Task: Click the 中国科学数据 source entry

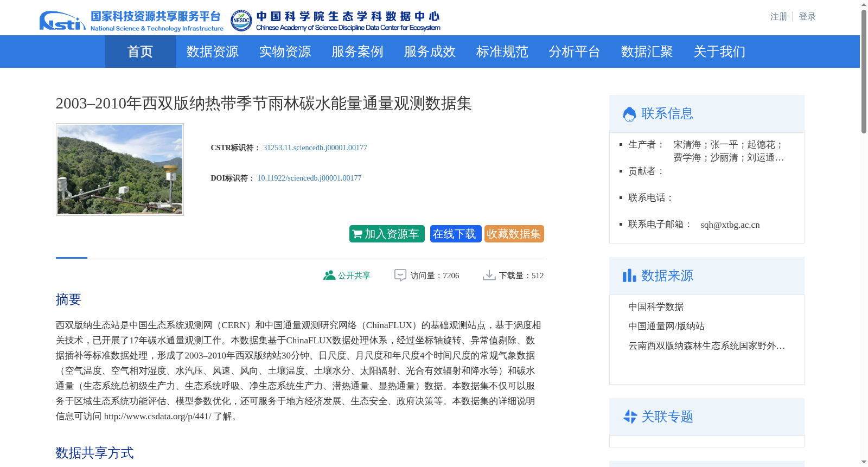Action: pyautogui.click(x=656, y=307)
